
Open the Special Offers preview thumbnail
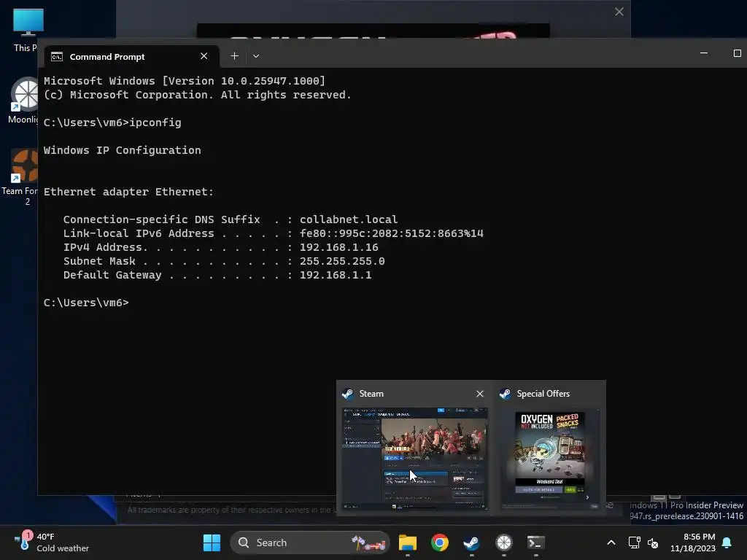tap(550, 459)
